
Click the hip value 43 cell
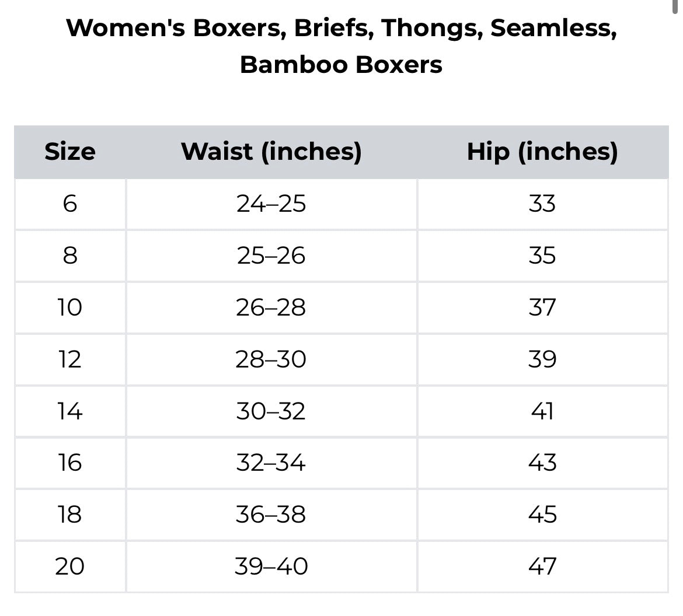click(x=542, y=463)
